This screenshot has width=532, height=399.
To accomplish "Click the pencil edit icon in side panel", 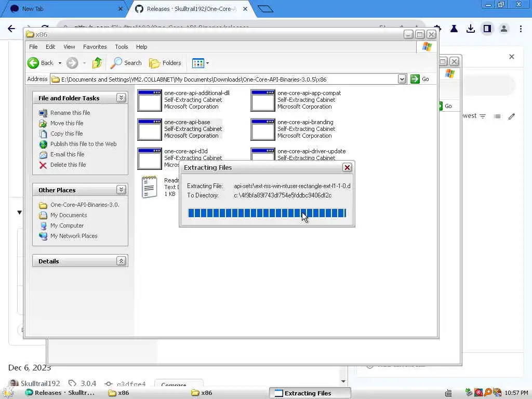I will point(512,116).
